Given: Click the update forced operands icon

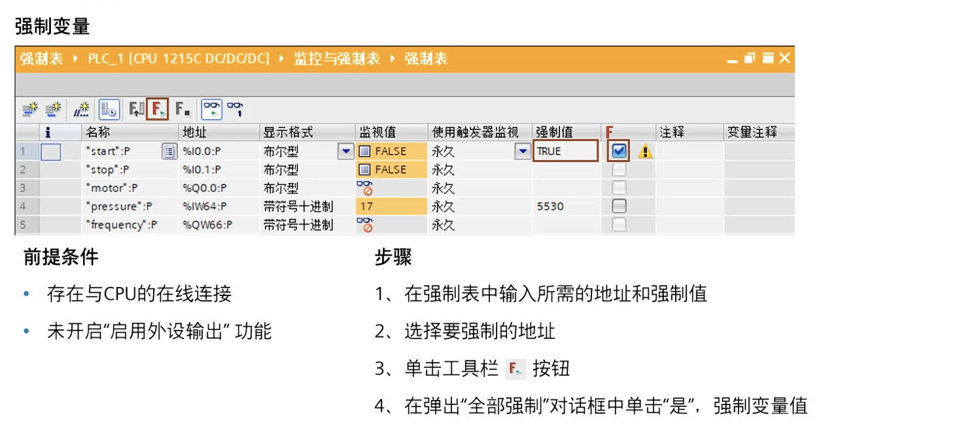Looking at the screenshot, I should pos(136,110).
